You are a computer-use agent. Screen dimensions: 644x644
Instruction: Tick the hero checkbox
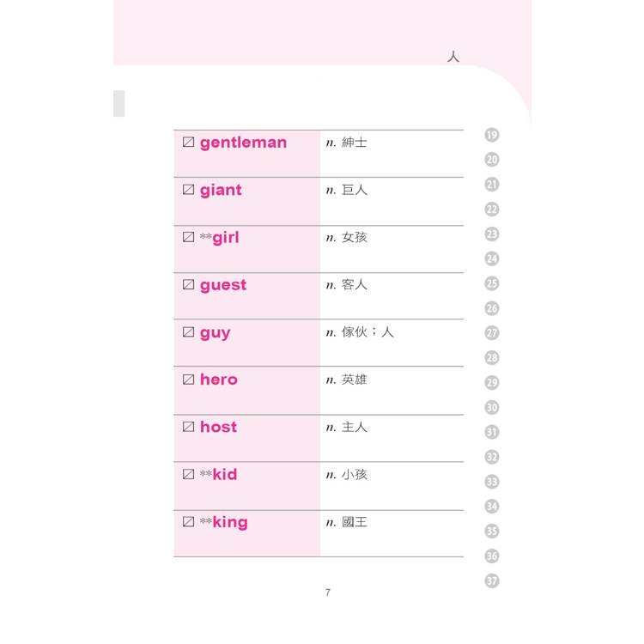pyautogui.click(x=189, y=380)
